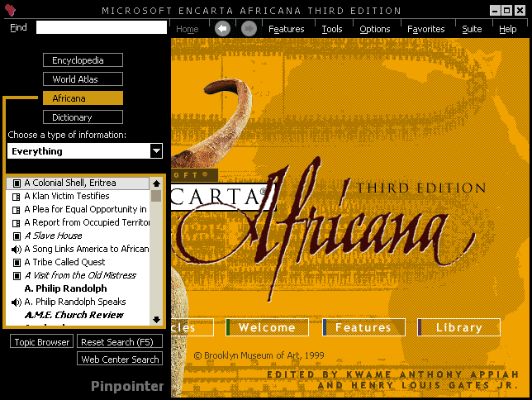Click the results list scrollbar thumb

pos(156,196)
